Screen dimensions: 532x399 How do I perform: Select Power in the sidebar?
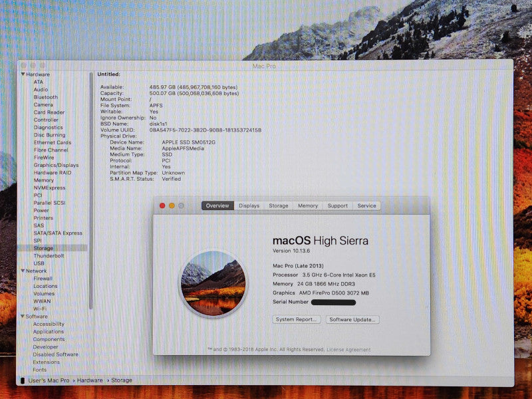coord(41,210)
